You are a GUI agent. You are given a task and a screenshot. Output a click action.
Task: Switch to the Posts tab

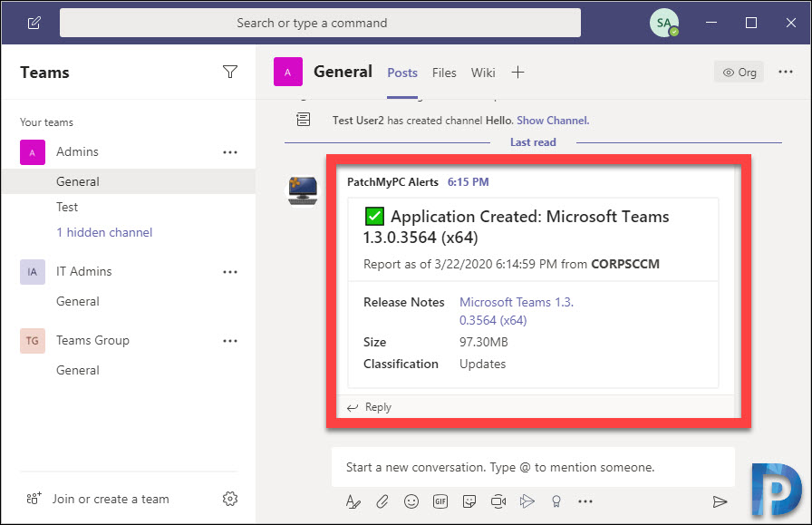click(402, 73)
